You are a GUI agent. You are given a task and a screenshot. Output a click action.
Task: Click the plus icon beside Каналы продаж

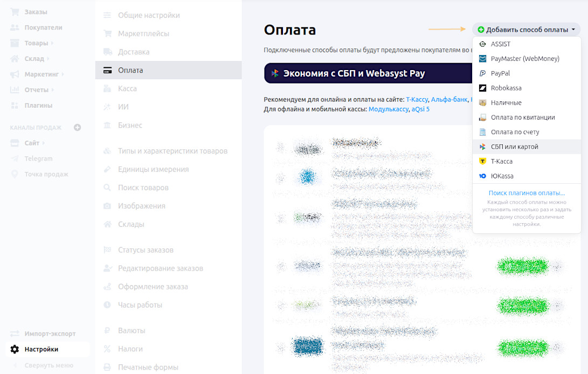pyautogui.click(x=77, y=128)
